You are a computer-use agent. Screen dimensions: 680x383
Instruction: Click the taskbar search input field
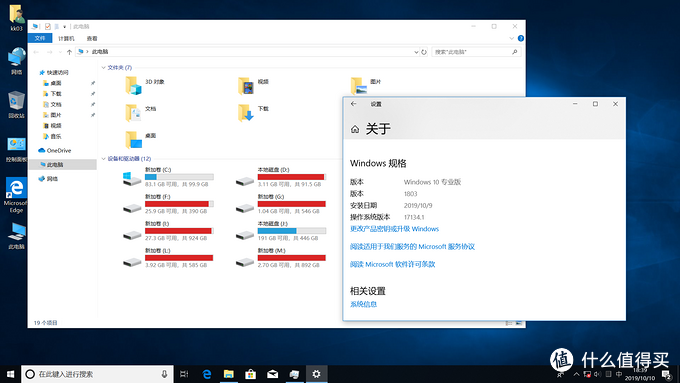pos(97,374)
